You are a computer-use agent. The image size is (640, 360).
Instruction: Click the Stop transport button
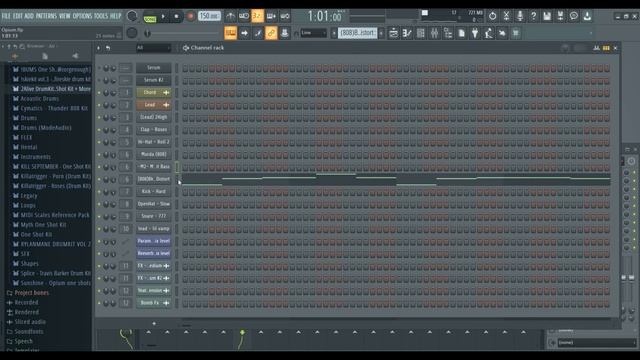click(176, 16)
